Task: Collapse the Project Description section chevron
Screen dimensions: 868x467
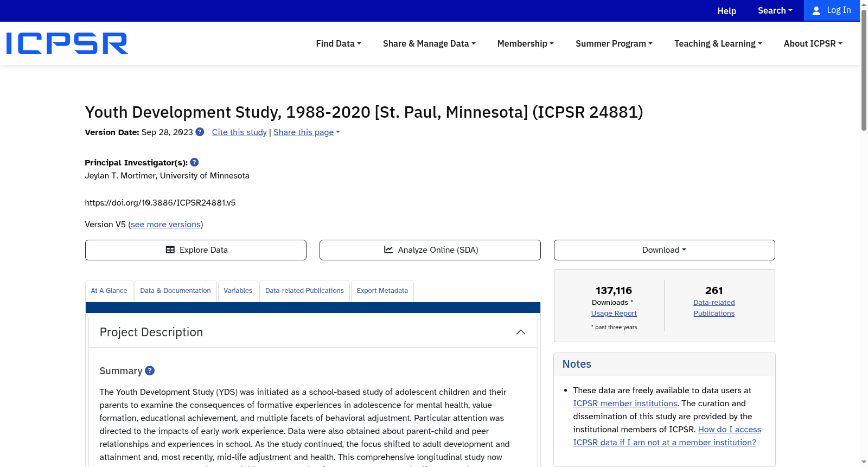Action: [521, 332]
